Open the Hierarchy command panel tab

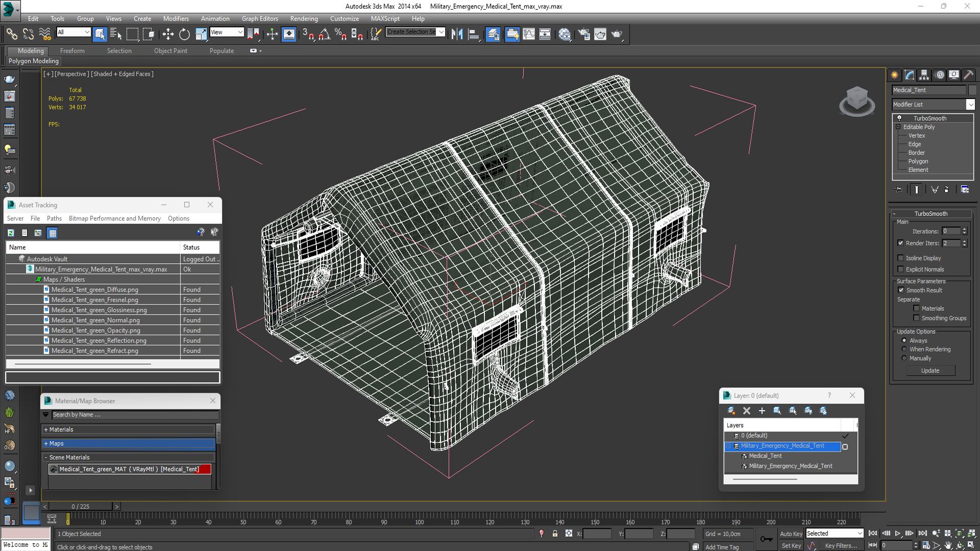click(924, 75)
